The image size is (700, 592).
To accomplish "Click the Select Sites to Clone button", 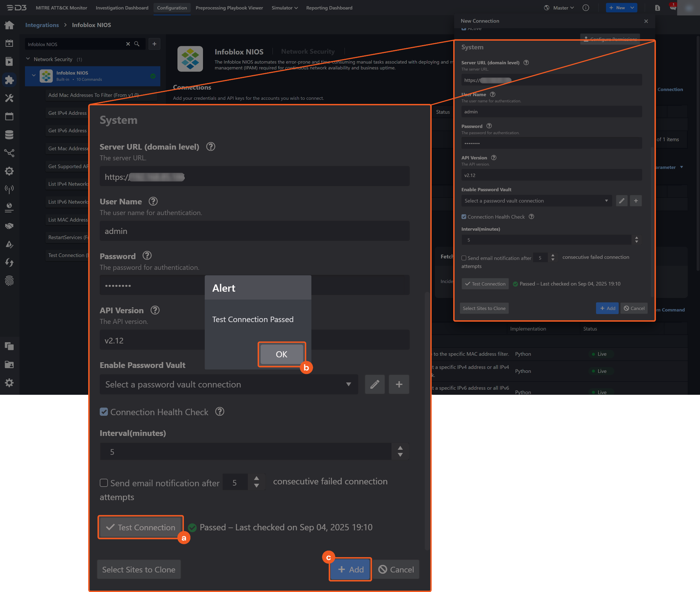I will 138,569.
